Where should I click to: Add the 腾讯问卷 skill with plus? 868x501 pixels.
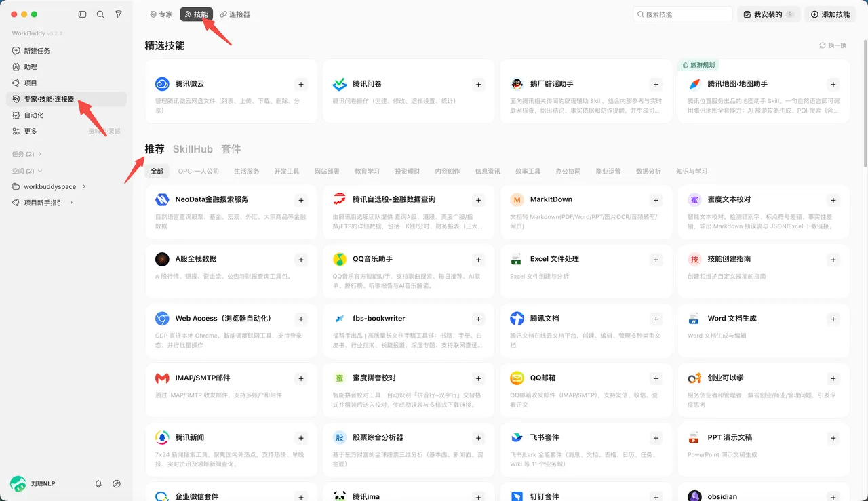(x=478, y=85)
